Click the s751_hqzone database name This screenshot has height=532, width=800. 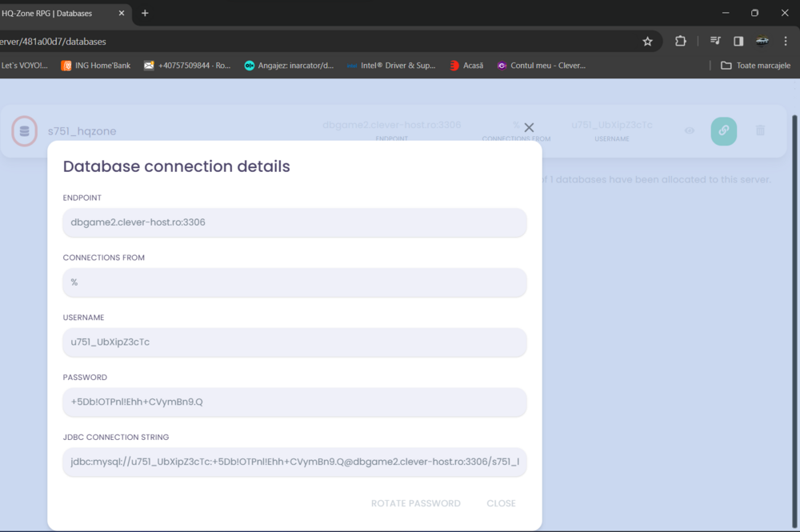tap(82, 131)
